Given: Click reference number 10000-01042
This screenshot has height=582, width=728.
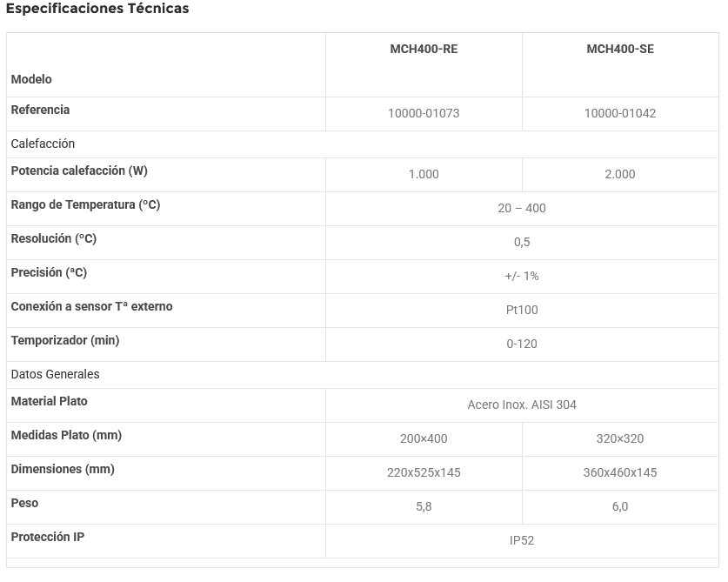Looking at the screenshot, I should (620, 114).
